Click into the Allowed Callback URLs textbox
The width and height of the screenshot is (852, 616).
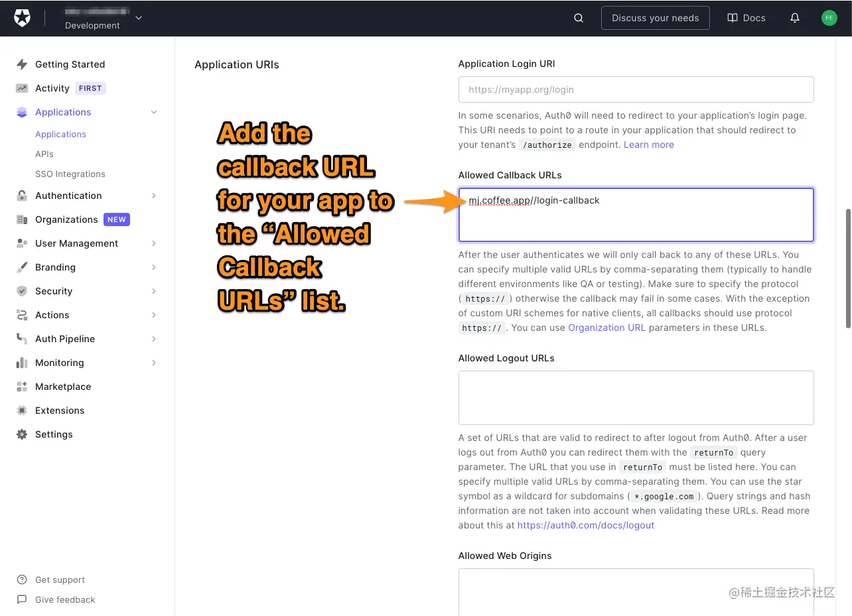click(636, 215)
